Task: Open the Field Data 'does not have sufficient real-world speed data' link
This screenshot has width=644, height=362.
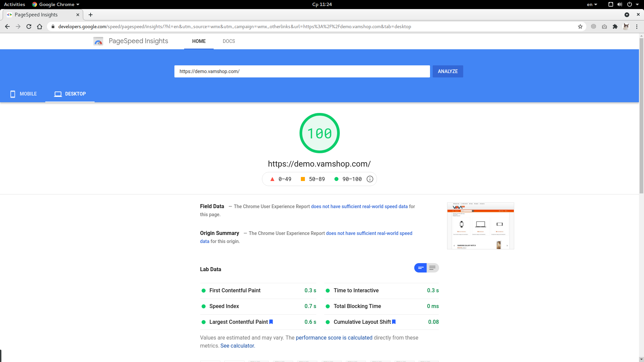Action: [x=359, y=206]
